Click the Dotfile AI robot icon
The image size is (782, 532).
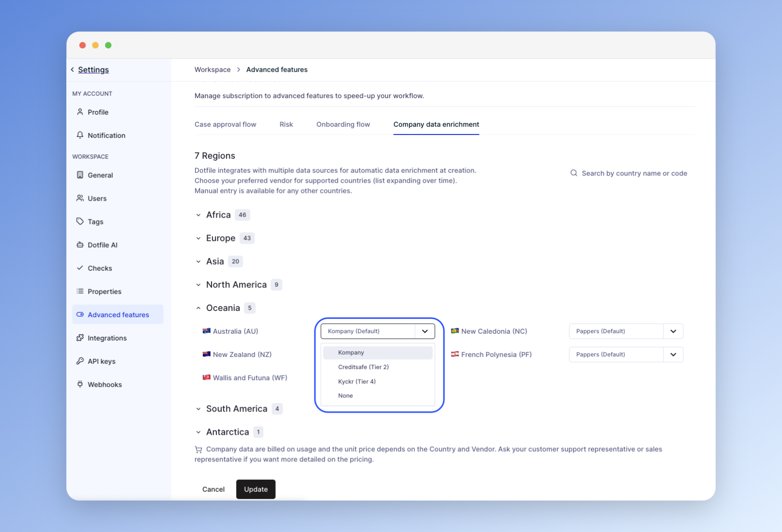tap(80, 245)
